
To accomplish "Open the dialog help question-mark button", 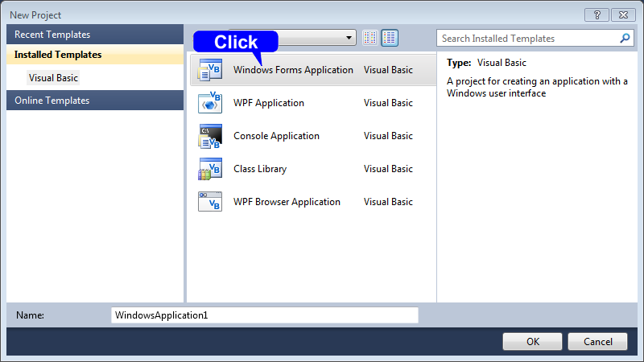I will click(x=597, y=14).
